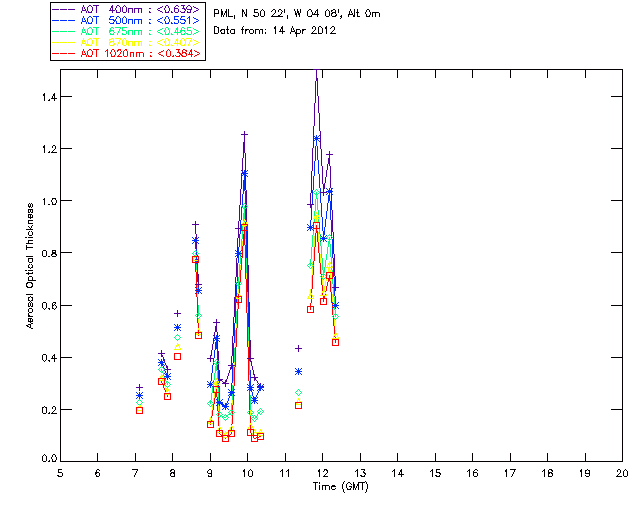Click the 'Time (GMT)' axis title
Viewport: 640px width, 512px height.
[x=341, y=486]
